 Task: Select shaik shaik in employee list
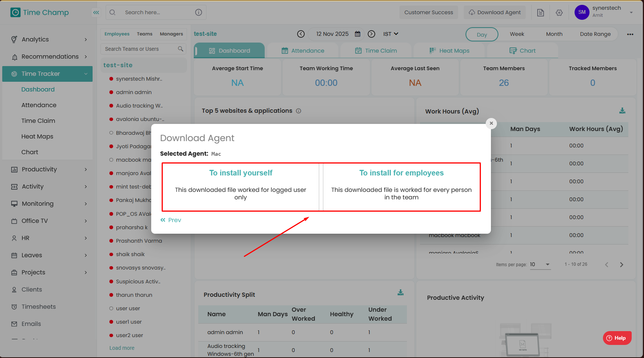[130, 254]
